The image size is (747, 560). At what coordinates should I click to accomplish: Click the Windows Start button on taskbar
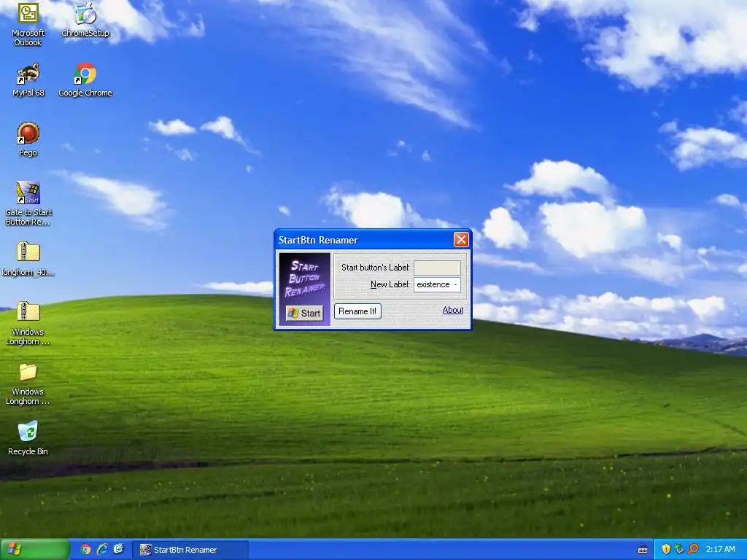pyautogui.click(x=34, y=550)
